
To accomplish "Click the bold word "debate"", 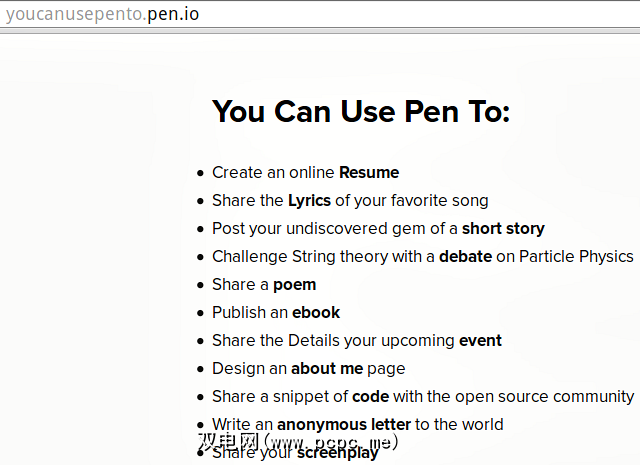I will point(465,256).
